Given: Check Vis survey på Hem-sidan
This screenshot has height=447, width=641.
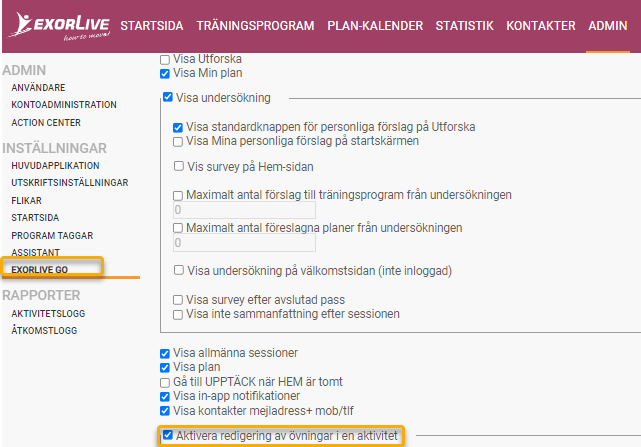Looking at the screenshot, I should pyautogui.click(x=179, y=166).
